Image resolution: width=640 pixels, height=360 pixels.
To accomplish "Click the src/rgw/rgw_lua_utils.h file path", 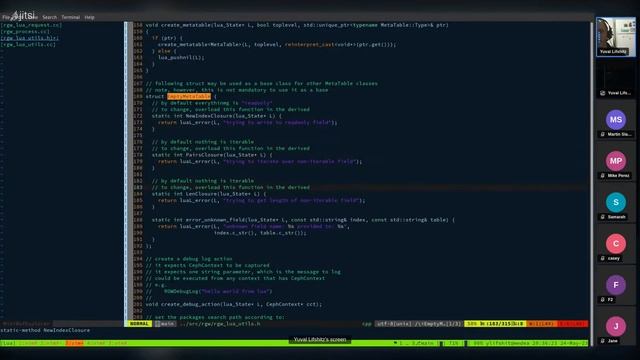I will pyautogui.click(x=220, y=324).
